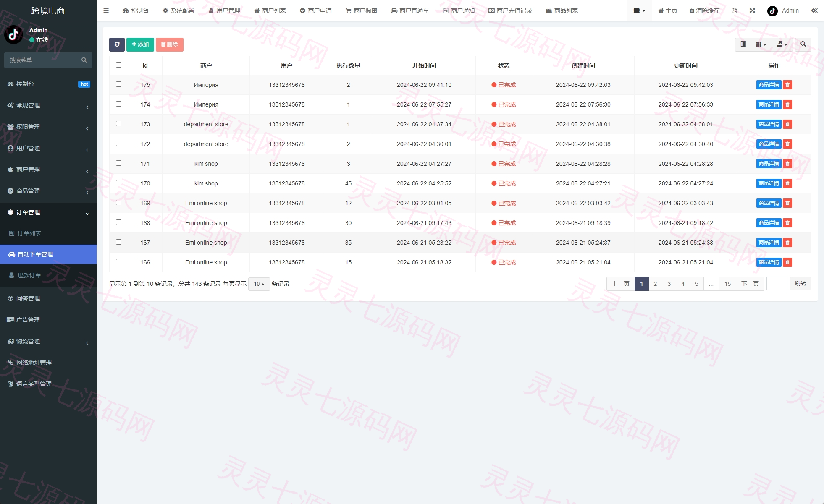824x504 pixels.
Task: Check the select-all checkbox in table header
Action: tap(118, 65)
